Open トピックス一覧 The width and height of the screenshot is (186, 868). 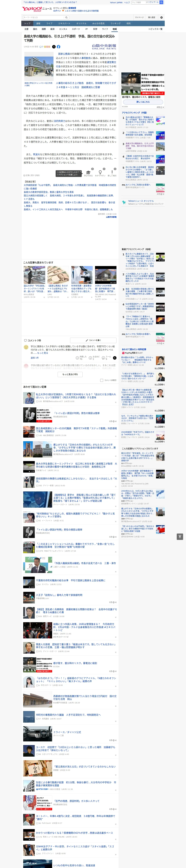(155, 29)
